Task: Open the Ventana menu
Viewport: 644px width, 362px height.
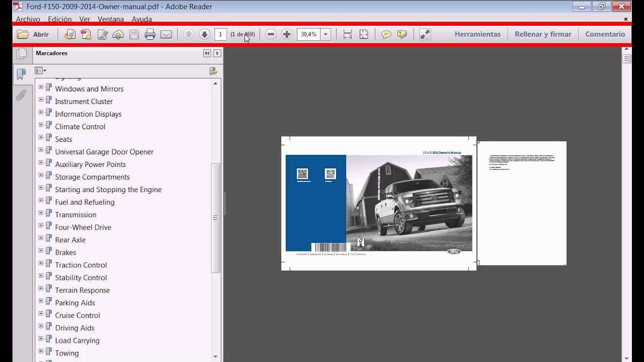Action: tap(111, 19)
